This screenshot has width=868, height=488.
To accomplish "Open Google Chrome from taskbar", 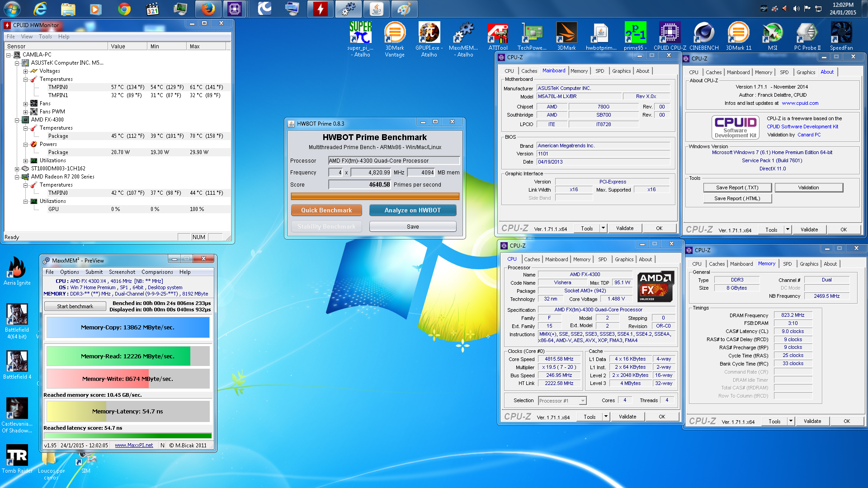I will (124, 9).
